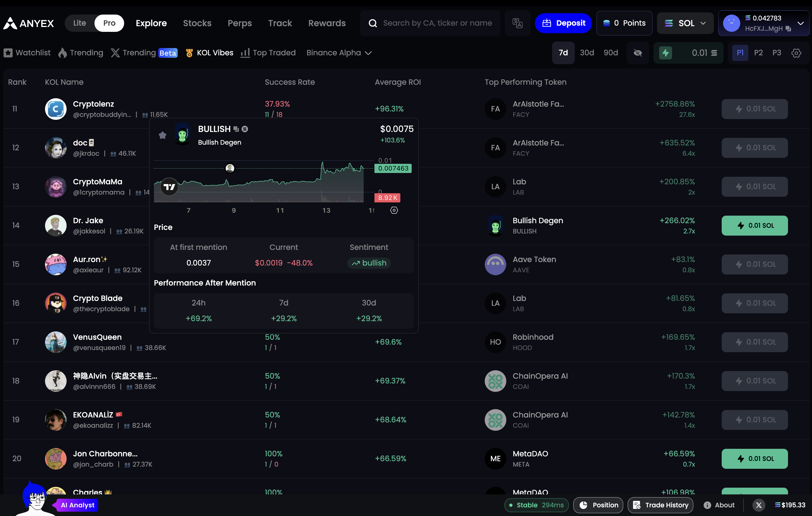Copy BULLISH contract address icon
Screen dimensions: 812x516
point(236,129)
